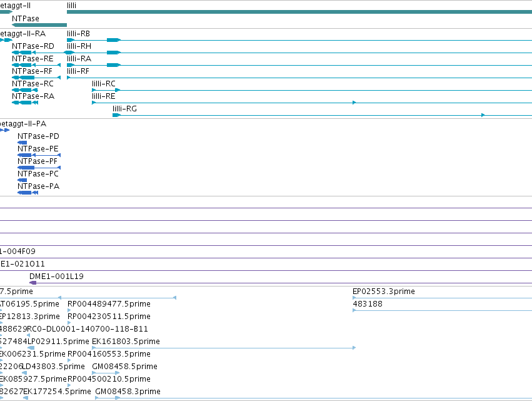Choose the lilli-RF transcript label
The image size is (532, 401).
click(78, 71)
